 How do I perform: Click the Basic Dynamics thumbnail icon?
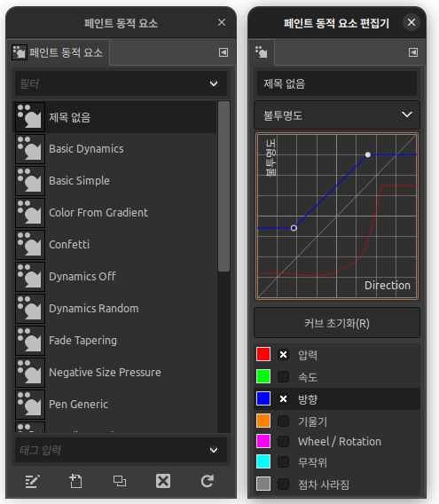[x=30, y=149]
